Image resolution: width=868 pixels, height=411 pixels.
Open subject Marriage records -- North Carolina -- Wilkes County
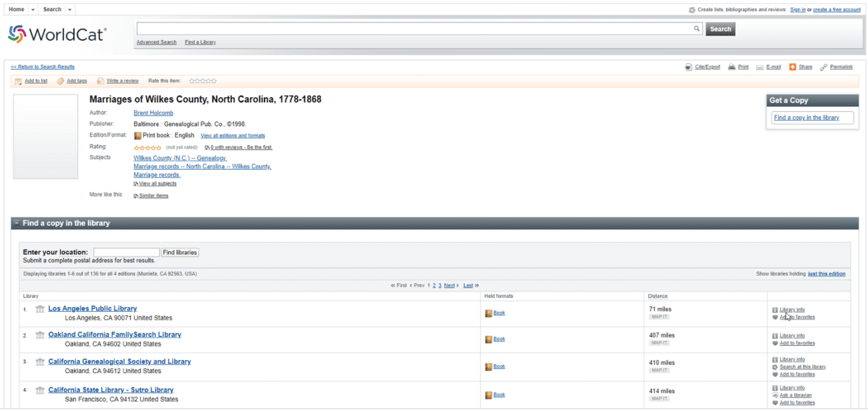(203, 166)
